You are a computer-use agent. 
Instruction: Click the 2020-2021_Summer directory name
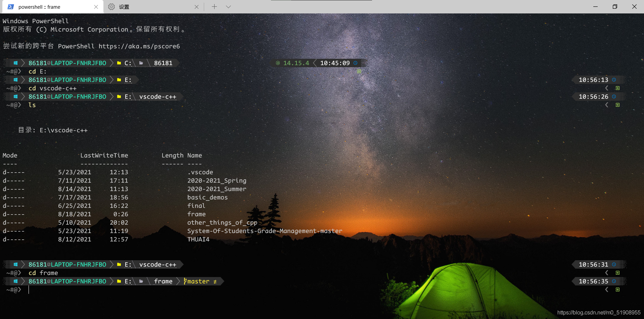coord(217,189)
